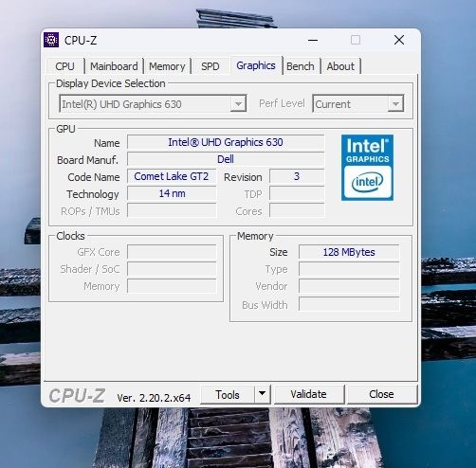The width and height of the screenshot is (476, 468).
Task: Click the GPU Name field value
Action: (226, 142)
